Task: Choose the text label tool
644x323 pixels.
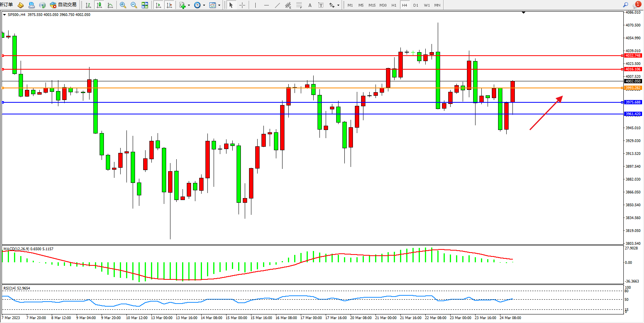Action: (310, 5)
